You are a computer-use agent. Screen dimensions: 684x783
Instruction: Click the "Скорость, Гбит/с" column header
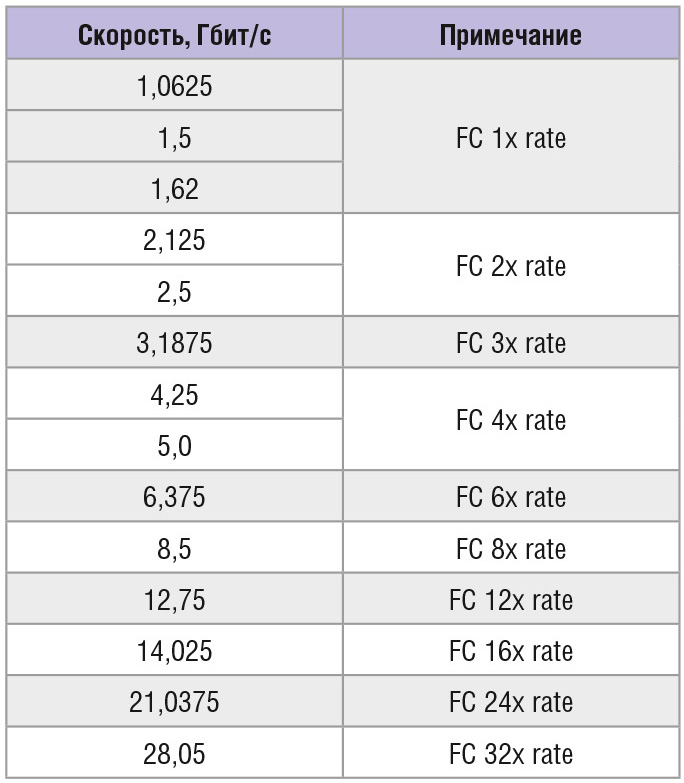click(175, 37)
